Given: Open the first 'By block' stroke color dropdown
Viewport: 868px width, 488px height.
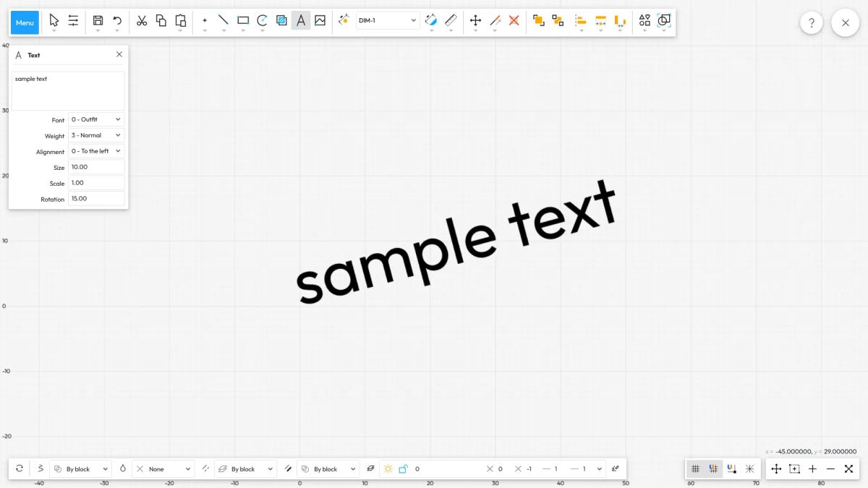Looking at the screenshot, I should click(81, 468).
